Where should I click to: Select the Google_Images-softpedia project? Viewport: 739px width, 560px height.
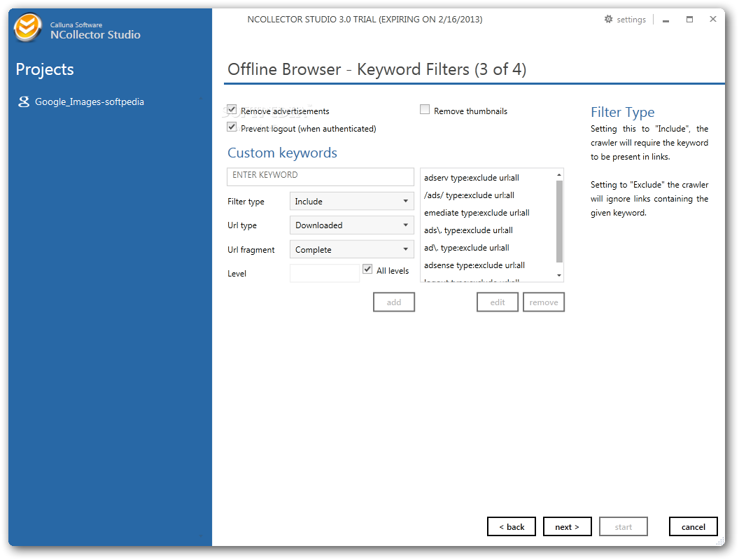coord(90,101)
